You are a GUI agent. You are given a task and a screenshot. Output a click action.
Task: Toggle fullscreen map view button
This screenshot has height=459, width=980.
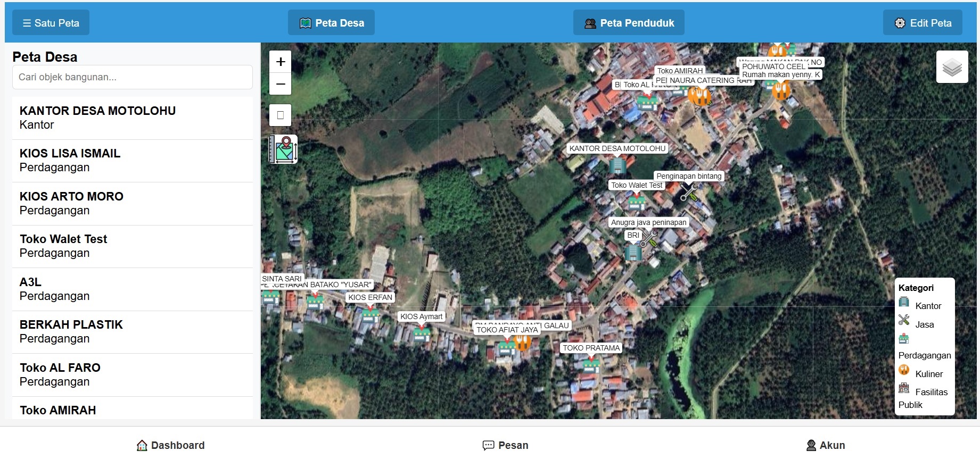pos(281,115)
